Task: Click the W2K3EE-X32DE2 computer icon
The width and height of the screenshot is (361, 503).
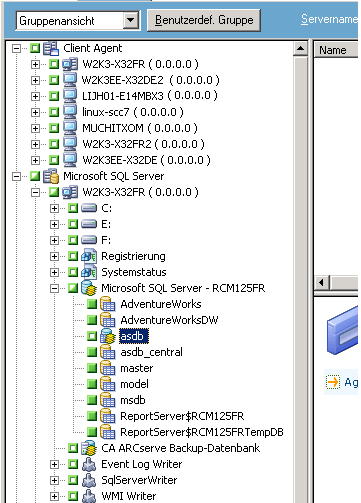Action: tap(70, 80)
